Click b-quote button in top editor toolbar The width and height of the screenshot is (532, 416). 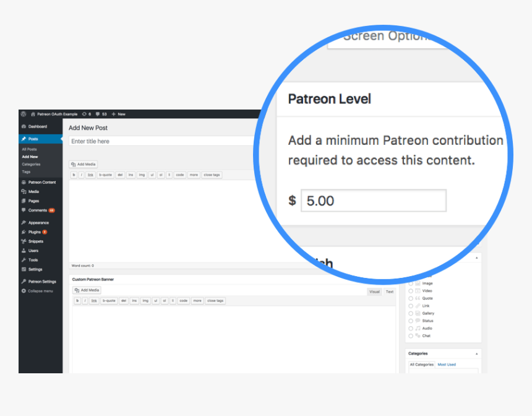click(106, 175)
